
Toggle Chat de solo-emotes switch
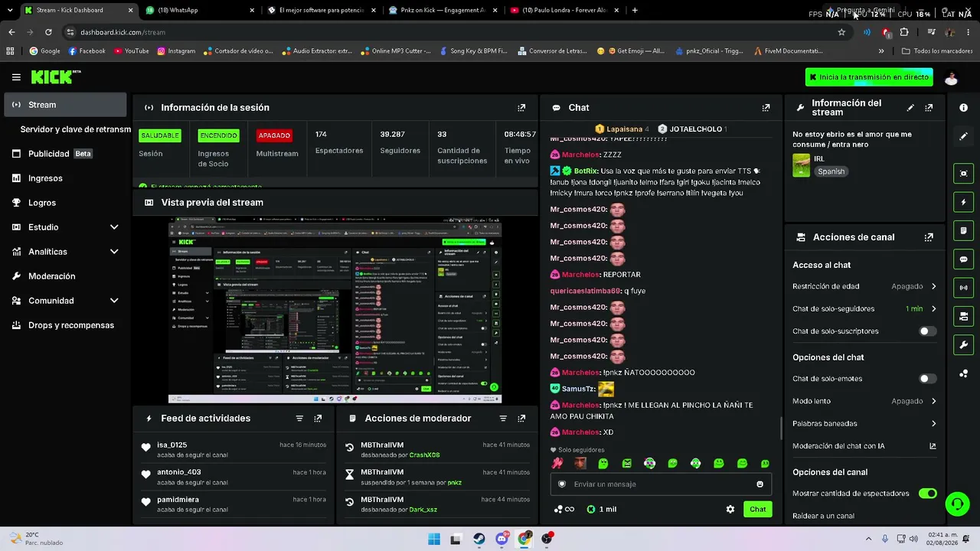(927, 379)
